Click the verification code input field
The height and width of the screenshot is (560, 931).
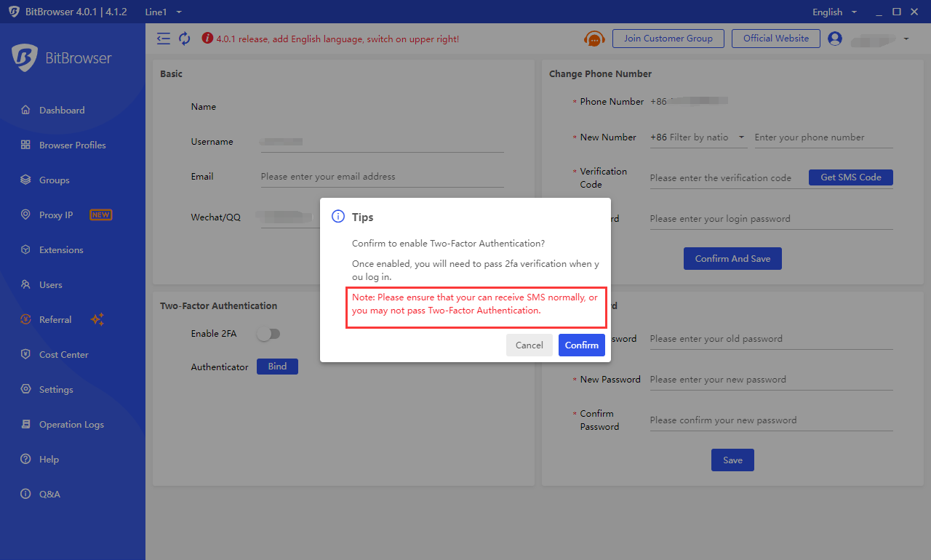tap(726, 178)
